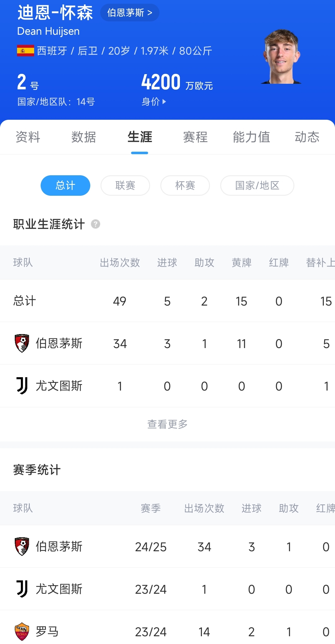Go to the 资料 tab
Viewport: 335px width, 644px height.
click(x=28, y=137)
